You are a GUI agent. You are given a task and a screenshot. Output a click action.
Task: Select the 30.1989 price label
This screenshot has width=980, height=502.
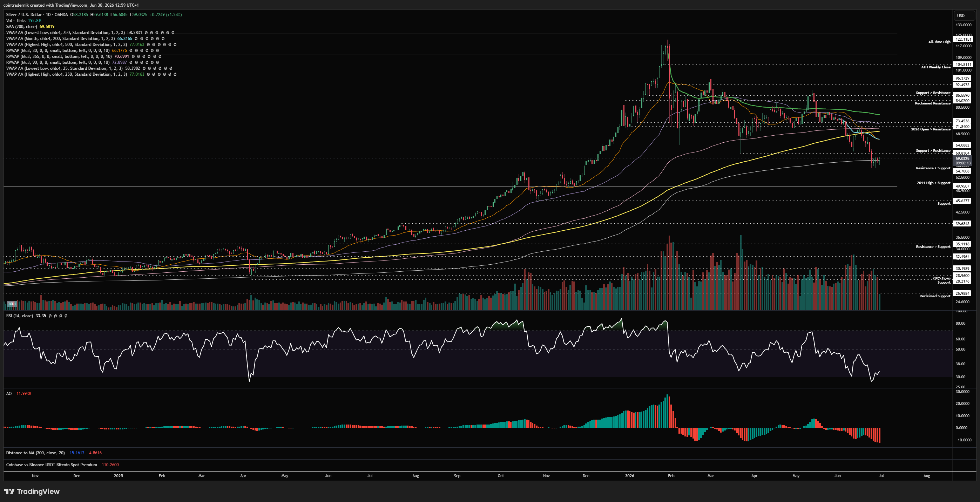coord(962,269)
